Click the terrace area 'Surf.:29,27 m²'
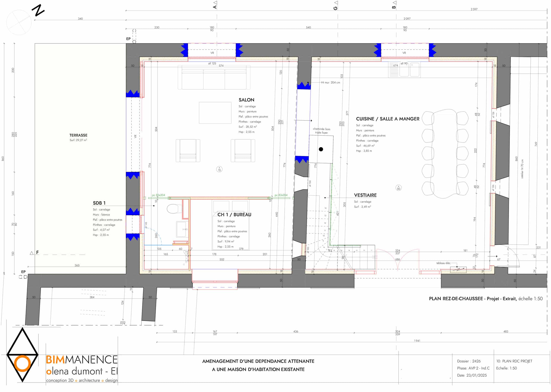The image size is (551, 392). click(78, 140)
